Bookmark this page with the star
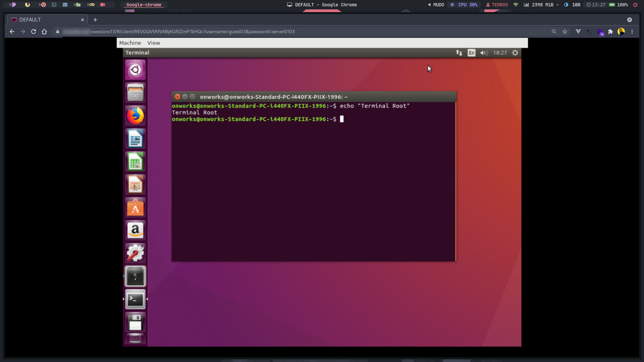The height and width of the screenshot is (362, 644). click(x=565, y=31)
